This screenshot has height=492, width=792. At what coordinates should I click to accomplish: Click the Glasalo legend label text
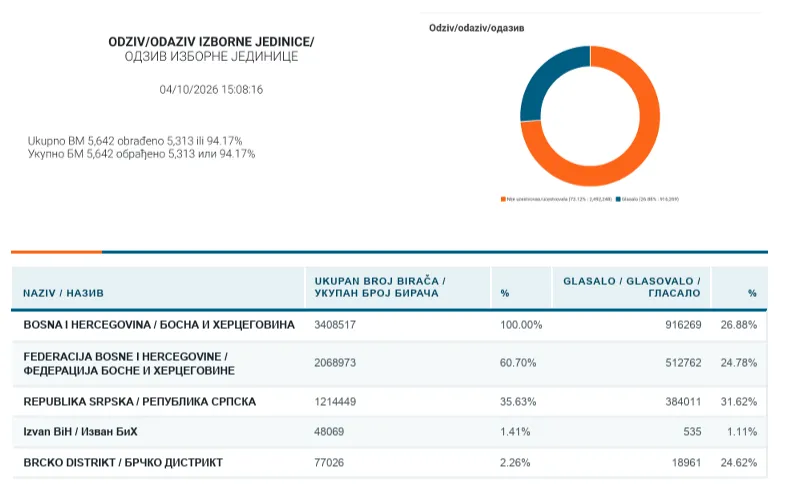[x=650, y=199]
